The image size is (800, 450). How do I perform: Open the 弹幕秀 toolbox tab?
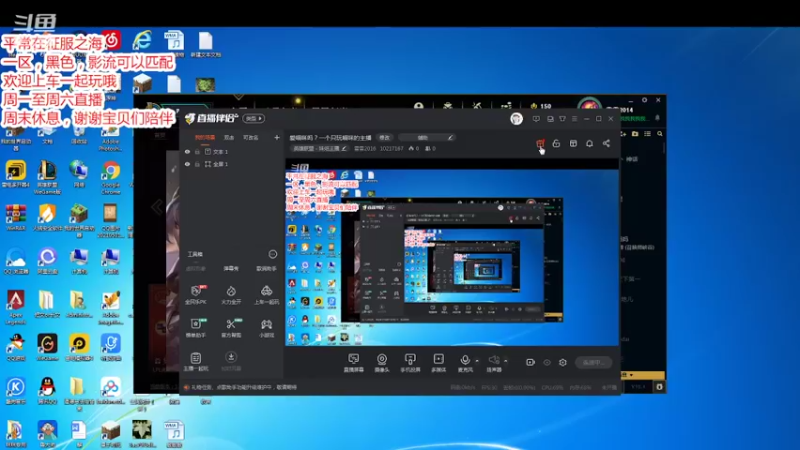pos(231,268)
